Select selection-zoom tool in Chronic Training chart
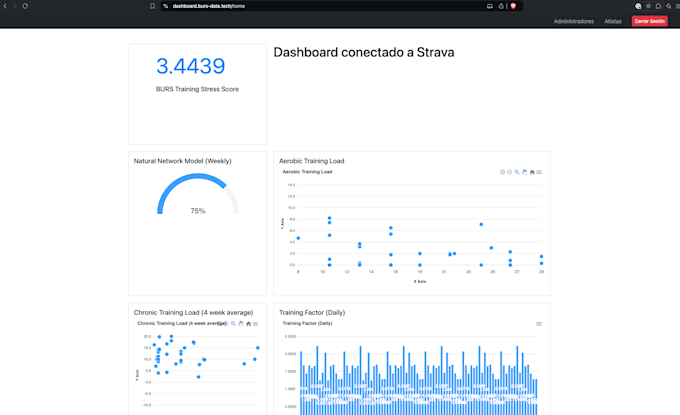 coord(233,324)
